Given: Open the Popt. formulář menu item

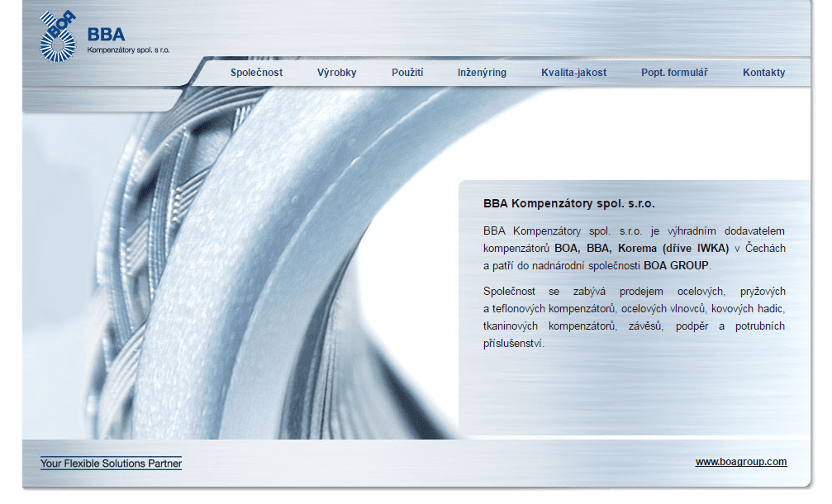Looking at the screenshot, I should (x=674, y=73).
